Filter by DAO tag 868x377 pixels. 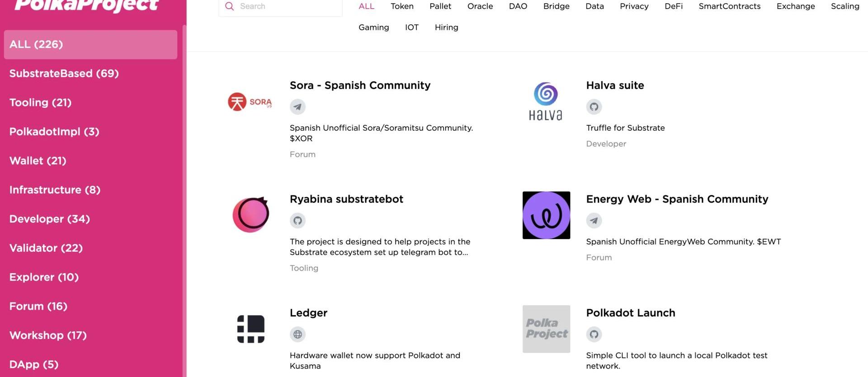pos(518,6)
